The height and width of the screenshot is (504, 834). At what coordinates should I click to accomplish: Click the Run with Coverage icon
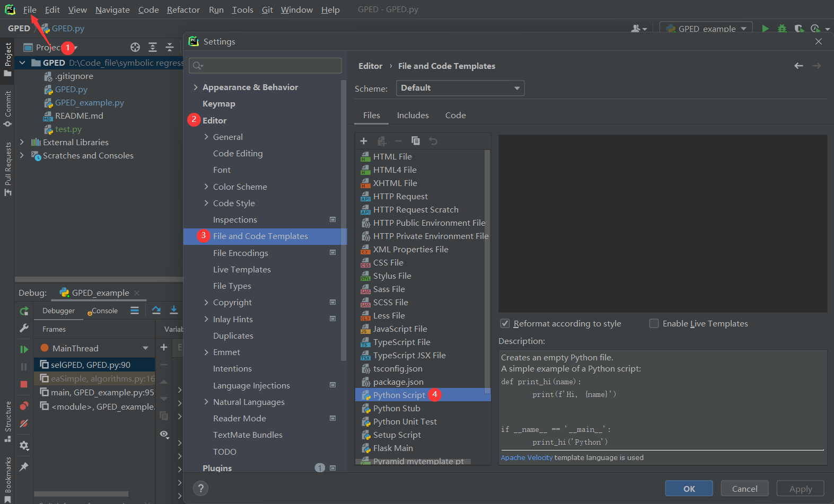coord(799,29)
